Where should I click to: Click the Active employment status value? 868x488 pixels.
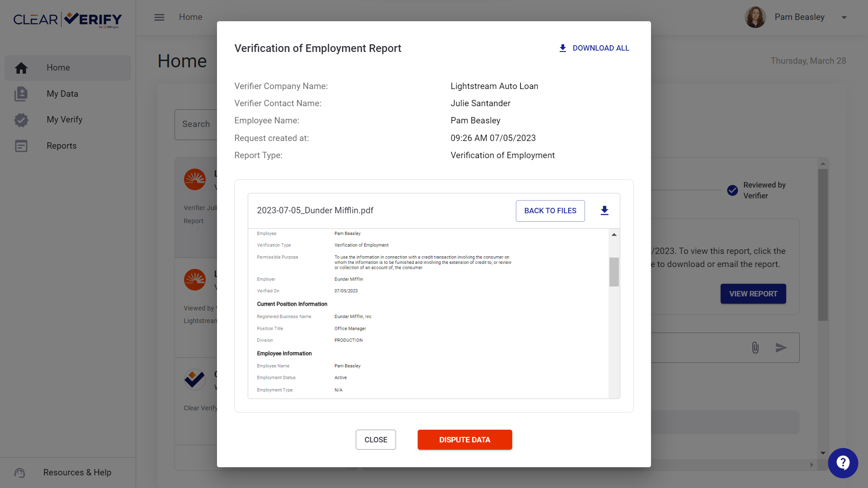click(x=340, y=378)
